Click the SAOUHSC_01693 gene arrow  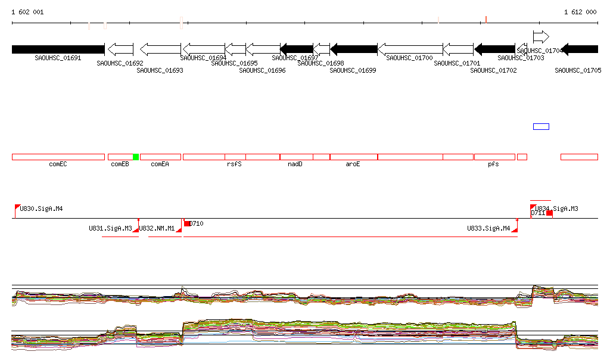(160, 49)
